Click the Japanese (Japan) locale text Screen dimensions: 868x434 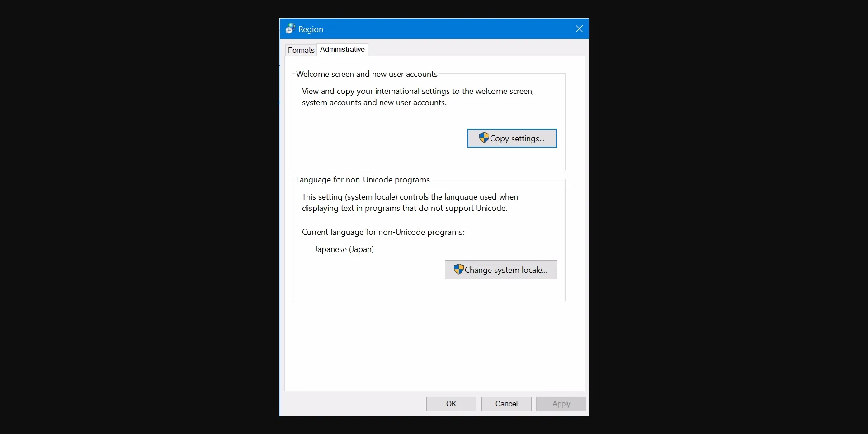pyautogui.click(x=344, y=249)
